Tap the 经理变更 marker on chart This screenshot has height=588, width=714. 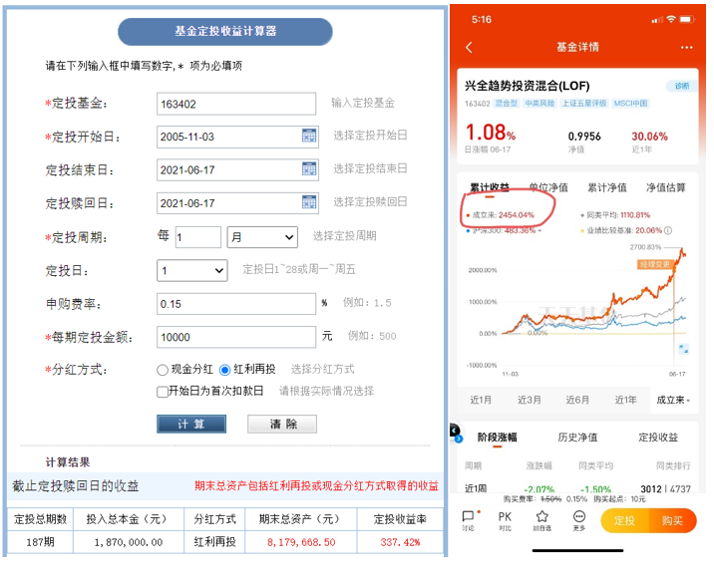click(655, 264)
